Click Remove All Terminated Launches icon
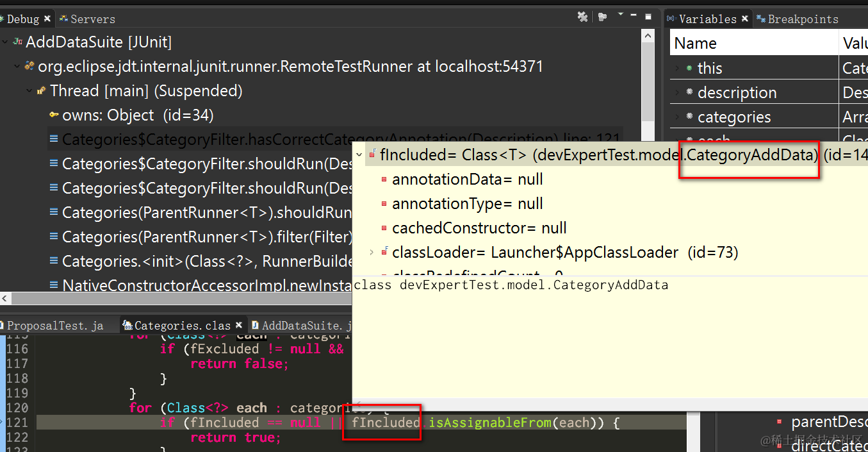The height and width of the screenshot is (452, 868). (582, 17)
